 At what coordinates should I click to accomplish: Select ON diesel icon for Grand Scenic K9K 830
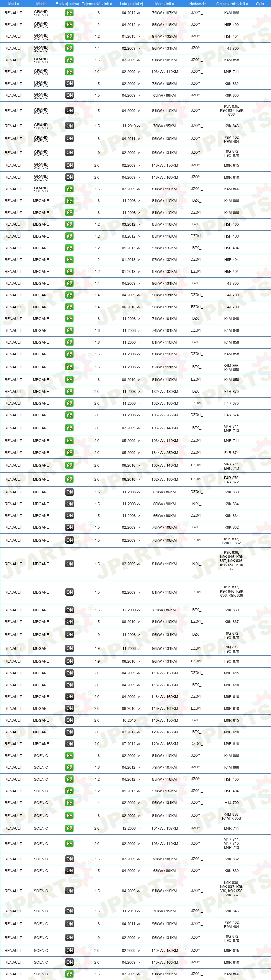click(70, 95)
